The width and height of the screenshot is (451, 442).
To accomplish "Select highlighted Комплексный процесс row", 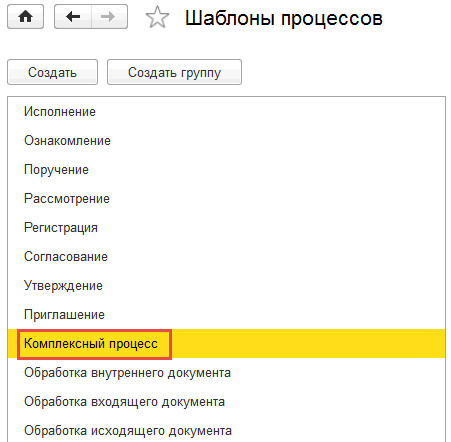I will click(226, 344).
